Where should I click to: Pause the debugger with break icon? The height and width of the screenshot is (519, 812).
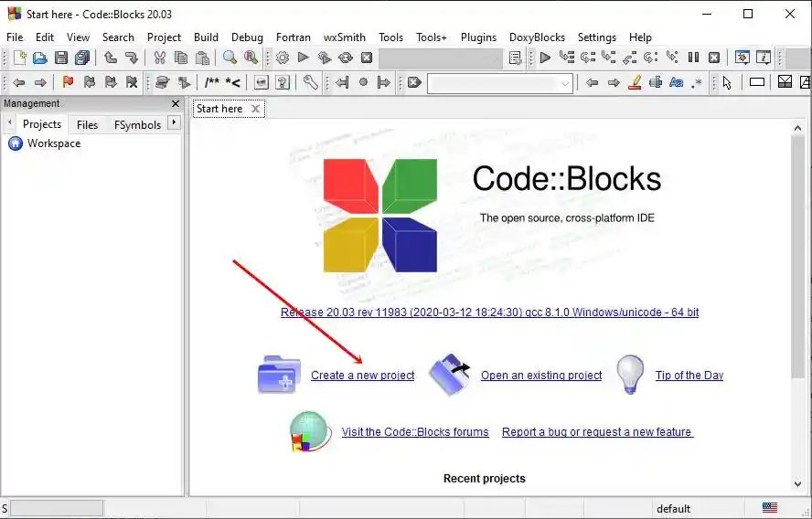click(693, 58)
